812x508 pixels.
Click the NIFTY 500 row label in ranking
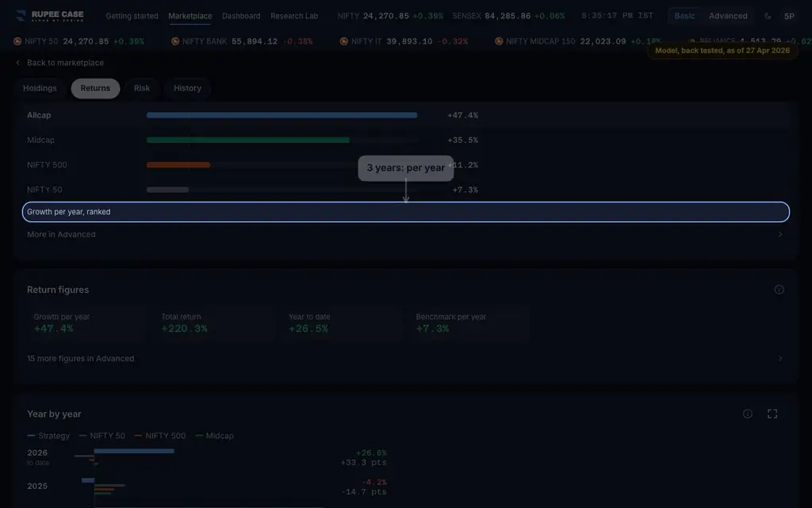tap(47, 165)
